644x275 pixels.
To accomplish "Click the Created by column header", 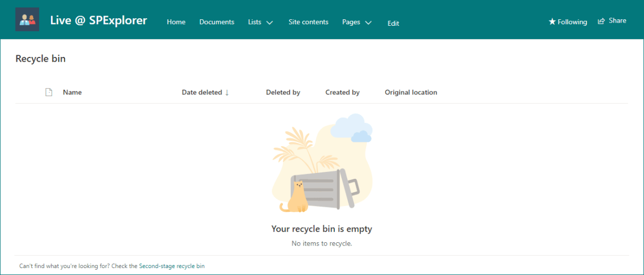I will tap(342, 92).
